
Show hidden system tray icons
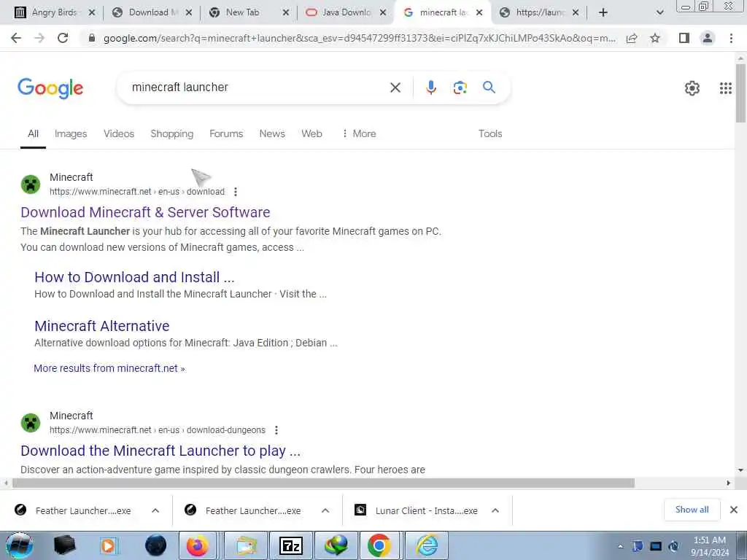point(620,546)
